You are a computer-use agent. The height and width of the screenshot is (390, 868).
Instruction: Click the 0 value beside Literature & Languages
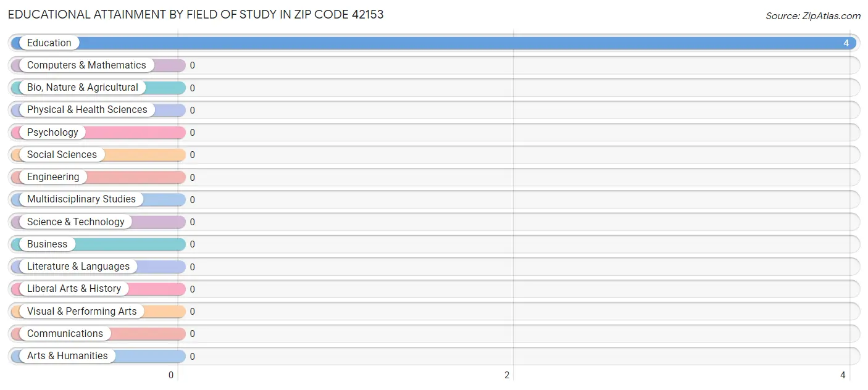coord(193,267)
